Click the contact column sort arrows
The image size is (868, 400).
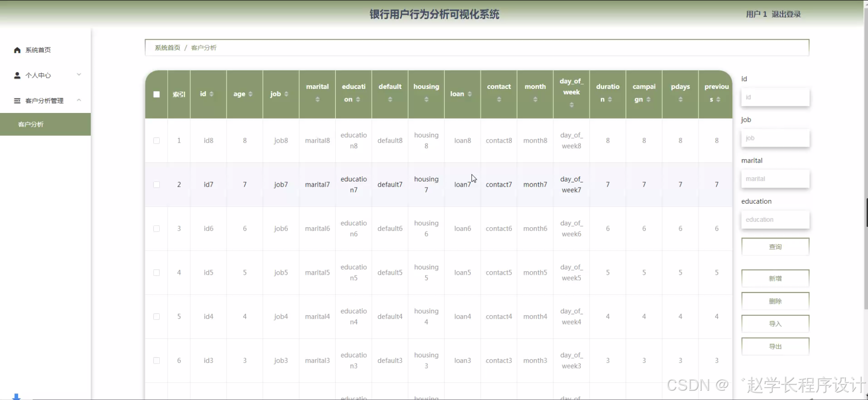[x=499, y=100]
